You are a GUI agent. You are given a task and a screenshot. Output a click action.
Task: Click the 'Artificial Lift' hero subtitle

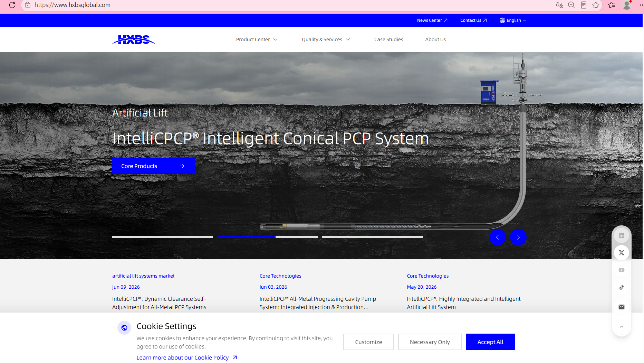tap(140, 113)
